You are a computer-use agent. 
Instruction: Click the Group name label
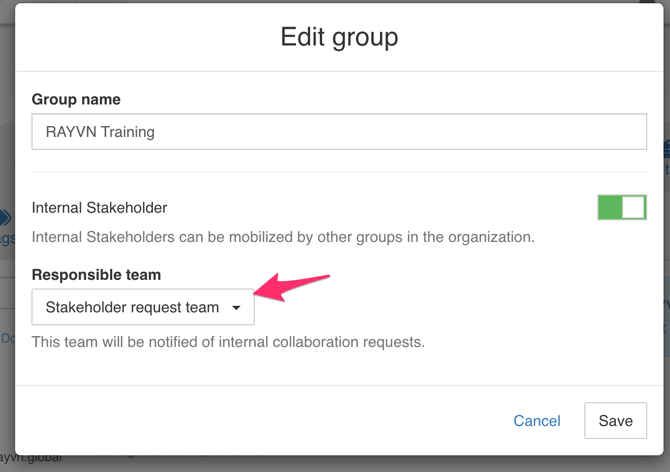coord(76,100)
